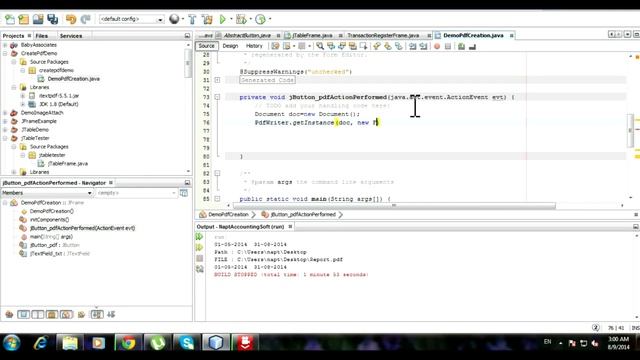This screenshot has width=640, height=360.
Task: Open the Members dropdown in Navigator
Action: tap(47, 193)
